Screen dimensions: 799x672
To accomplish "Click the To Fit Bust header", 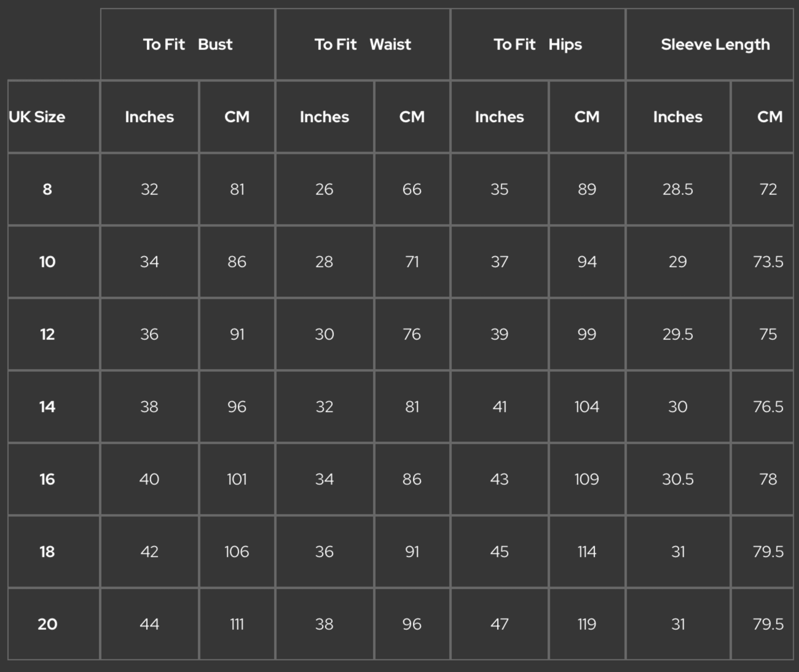I will click(188, 44).
